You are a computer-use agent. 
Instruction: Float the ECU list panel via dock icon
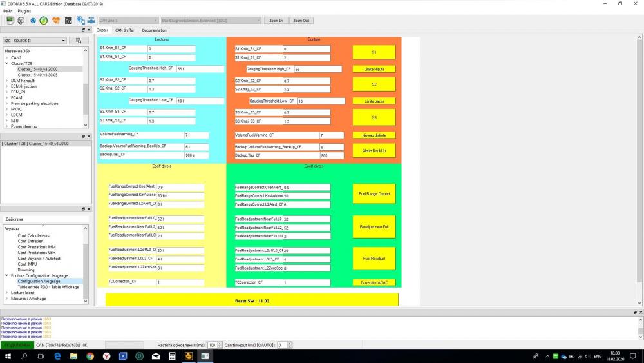[x=83, y=30]
